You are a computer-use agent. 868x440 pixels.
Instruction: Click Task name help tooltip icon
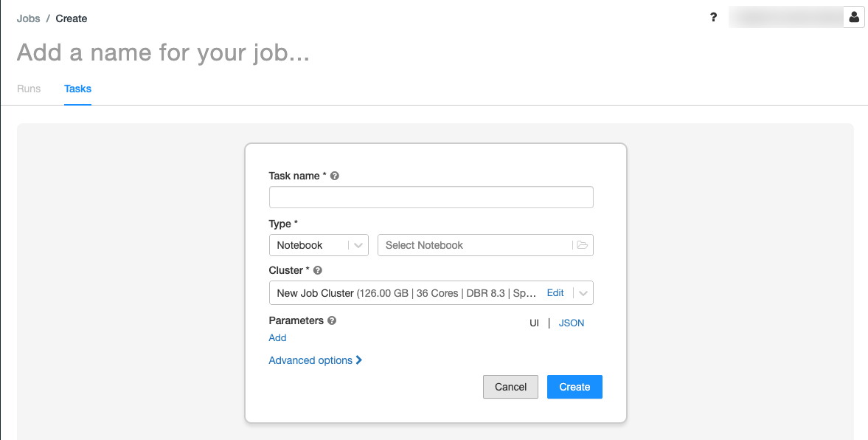tap(335, 176)
